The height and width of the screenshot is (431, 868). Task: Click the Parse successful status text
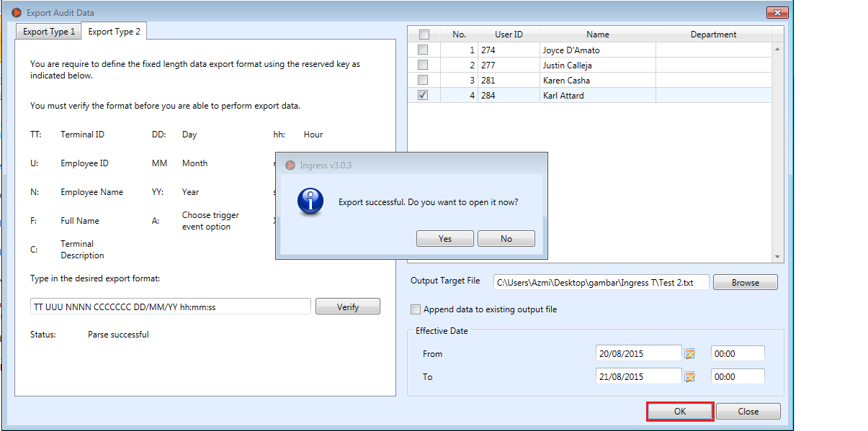click(118, 335)
